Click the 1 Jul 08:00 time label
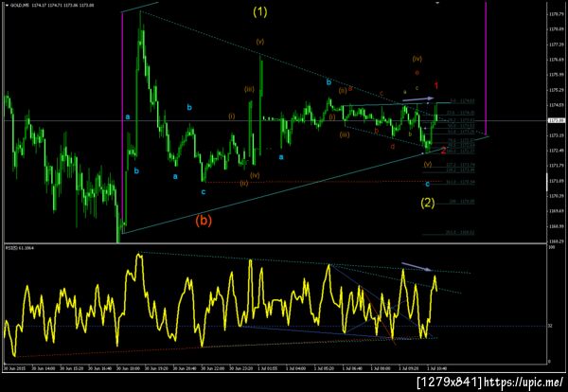Image resolution: width=568 pixels, height=392 pixels. point(382,368)
